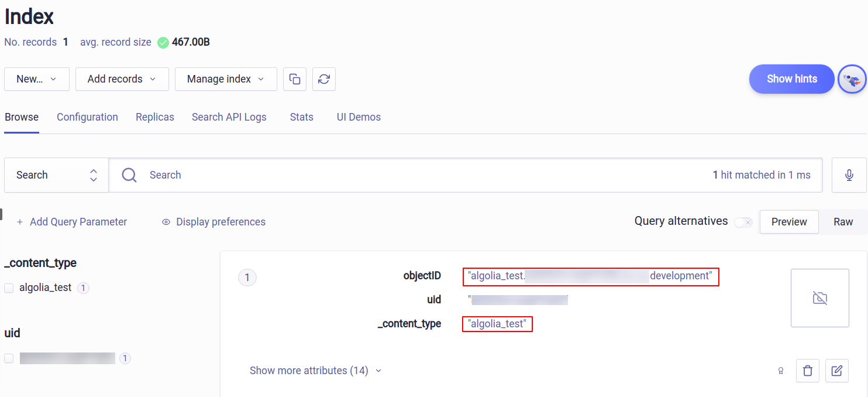Open the rocket avatar icon
The image size is (868, 397).
click(x=852, y=79)
